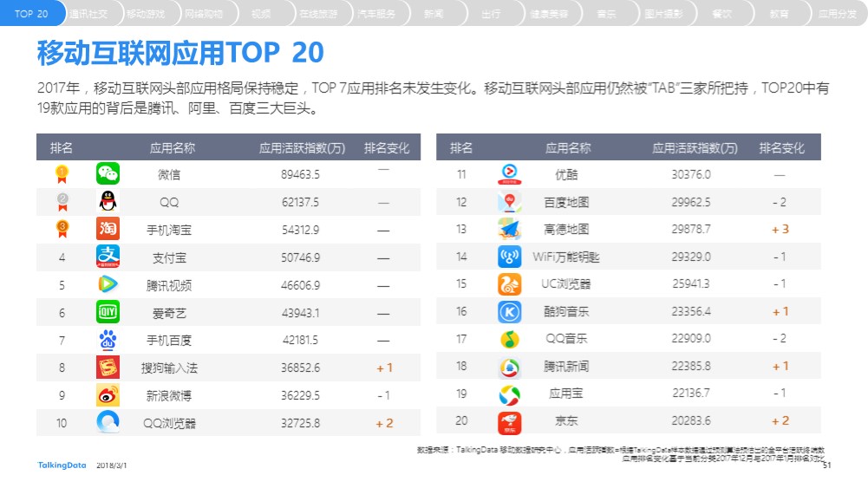Click the 微信 activity index 89463.5
Image resolution: width=868 pixels, height=488 pixels.
point(300,174)
